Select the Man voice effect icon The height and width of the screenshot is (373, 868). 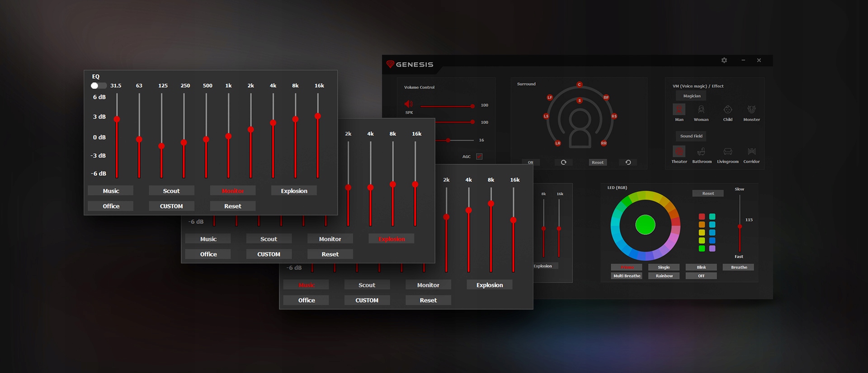(x=679, y=110)
